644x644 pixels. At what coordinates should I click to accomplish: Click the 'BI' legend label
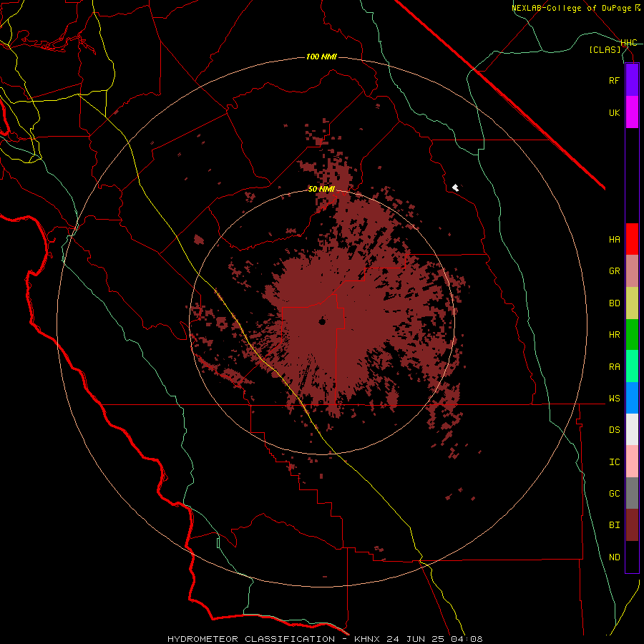click(614, 525)
